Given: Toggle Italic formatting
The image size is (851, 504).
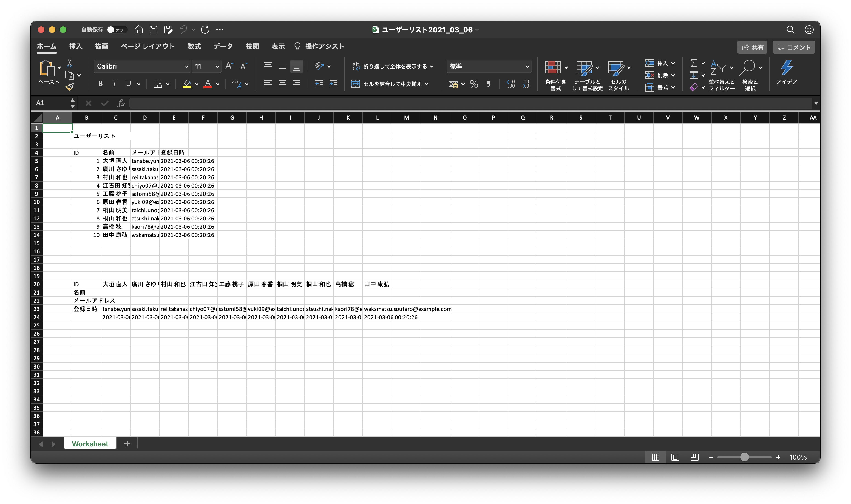Looking at the screenshot, I should (114, 84).
